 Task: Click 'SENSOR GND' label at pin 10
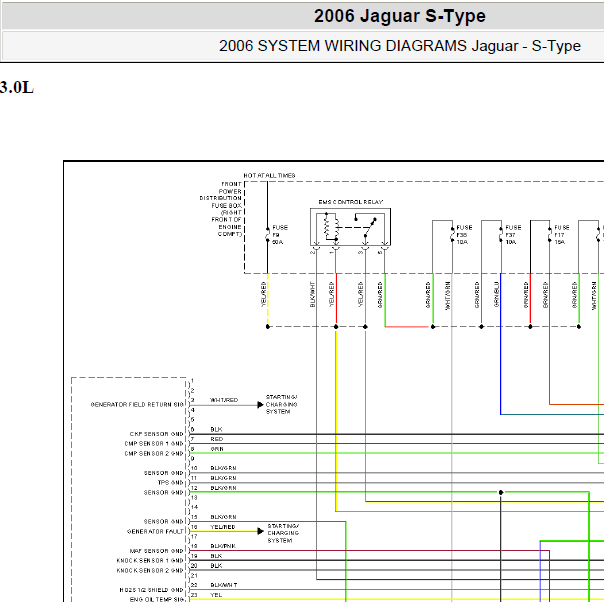[164, 473]
